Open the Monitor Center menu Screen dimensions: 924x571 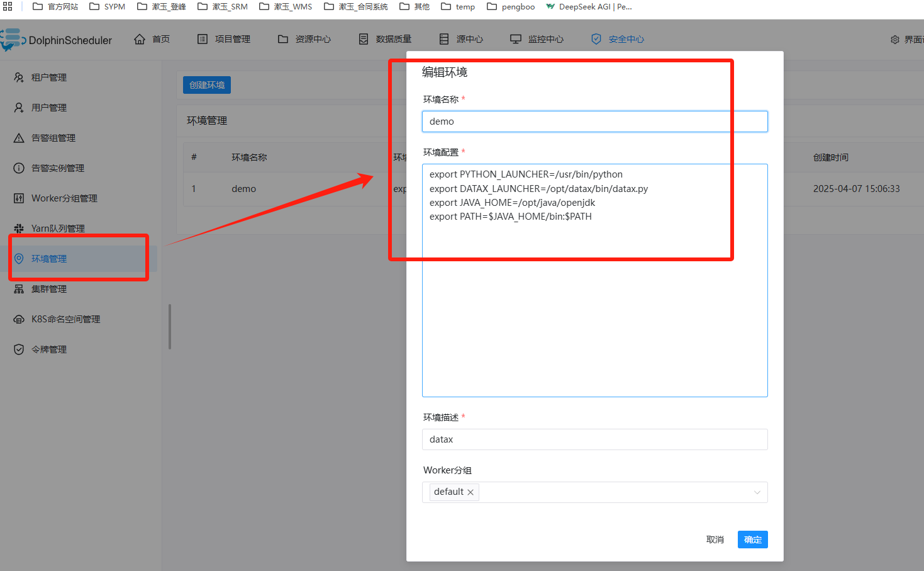(537, 39)
